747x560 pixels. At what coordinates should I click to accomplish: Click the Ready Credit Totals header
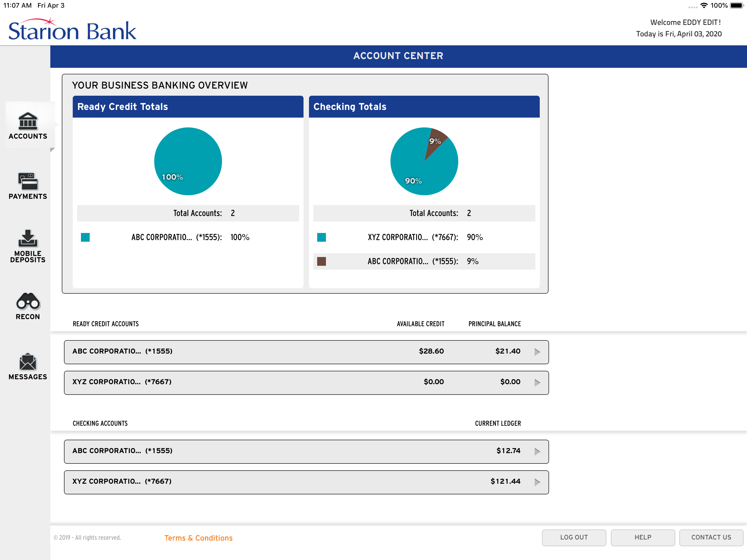click(188, 106)
